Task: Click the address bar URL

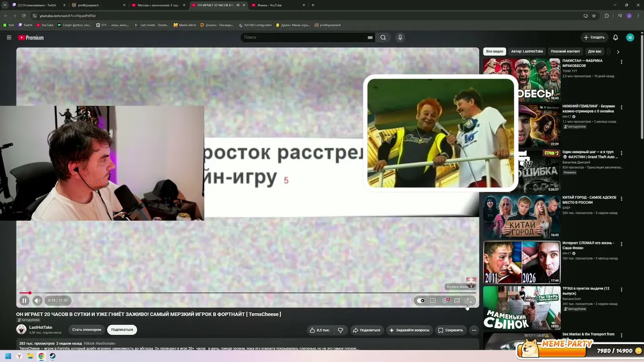Action: point(67,16)
